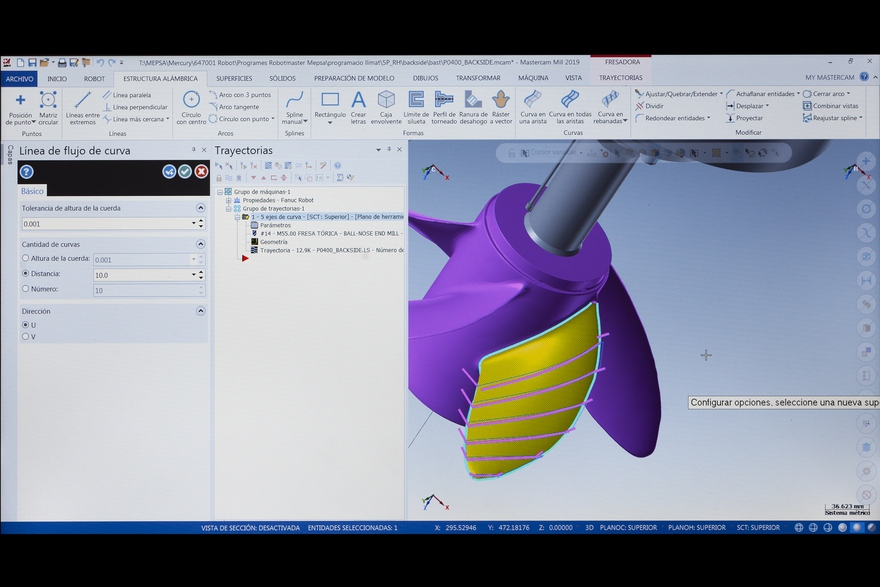Choose the Ráster a vector tool
The height and width of the screenshot is (587, 880).
coord(501,105)
